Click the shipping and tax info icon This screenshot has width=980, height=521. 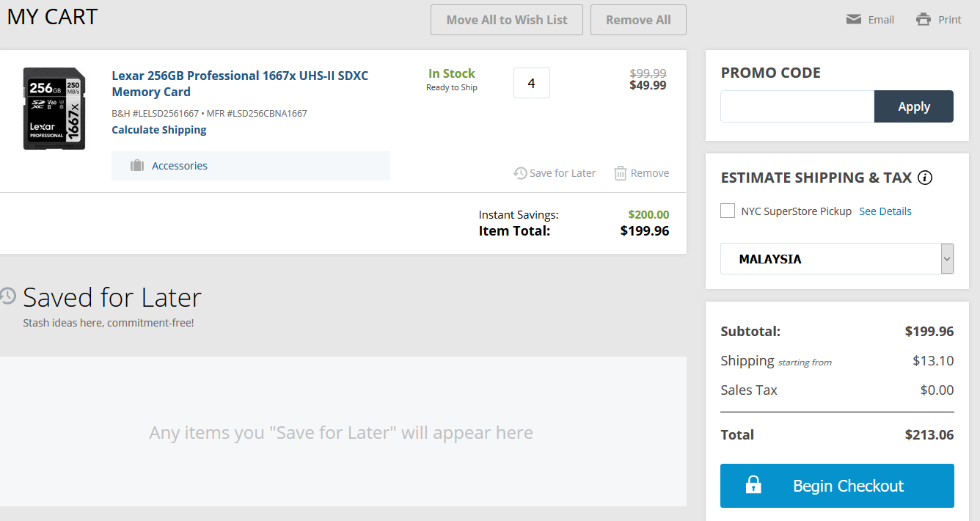[x=925, y=178]
